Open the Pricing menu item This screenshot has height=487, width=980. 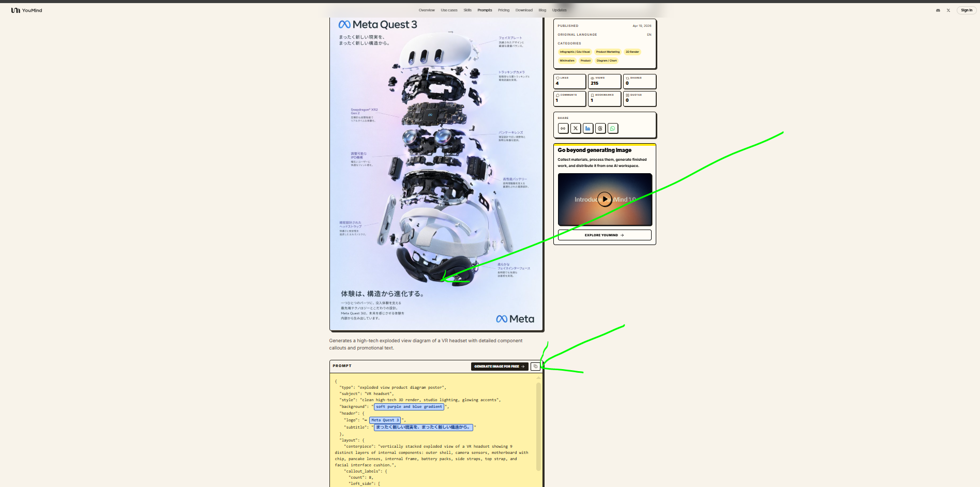(504, 10)
